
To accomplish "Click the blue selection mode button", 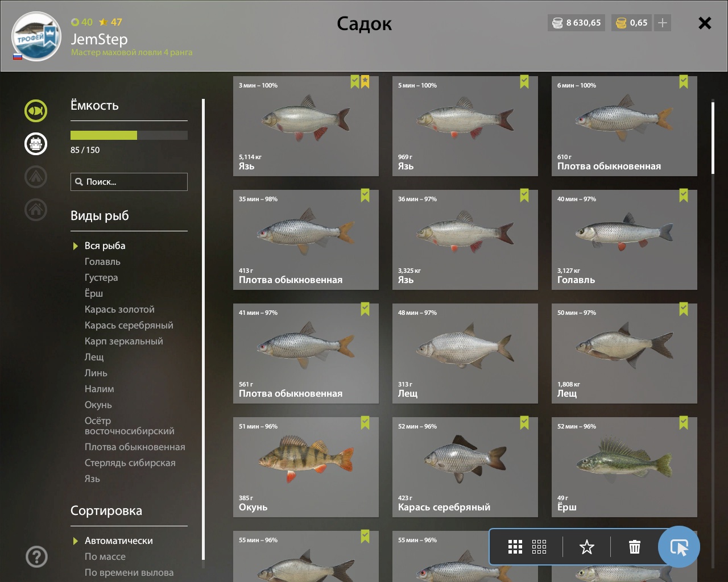I will click(x=679, y=547).
